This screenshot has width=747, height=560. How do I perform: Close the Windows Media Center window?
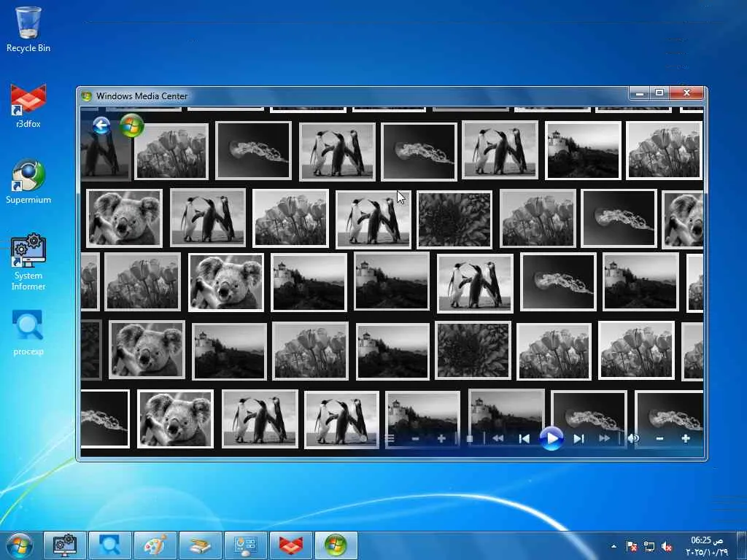[x=686, y=93]
